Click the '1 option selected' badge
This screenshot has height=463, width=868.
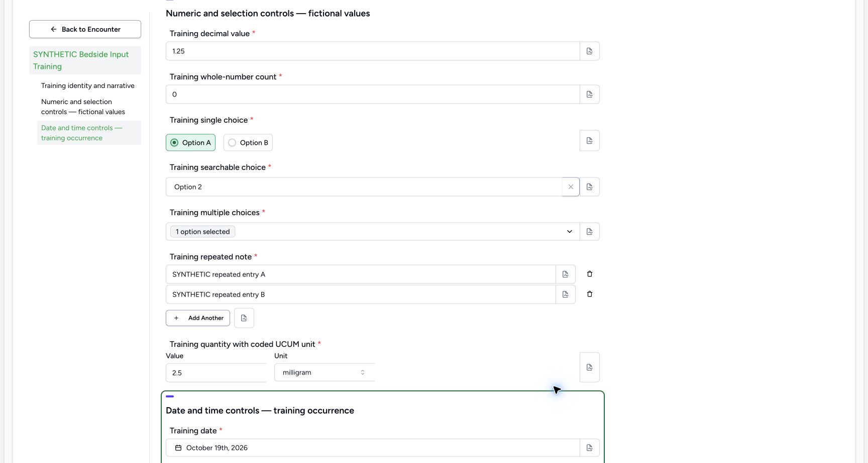[203, 232]
